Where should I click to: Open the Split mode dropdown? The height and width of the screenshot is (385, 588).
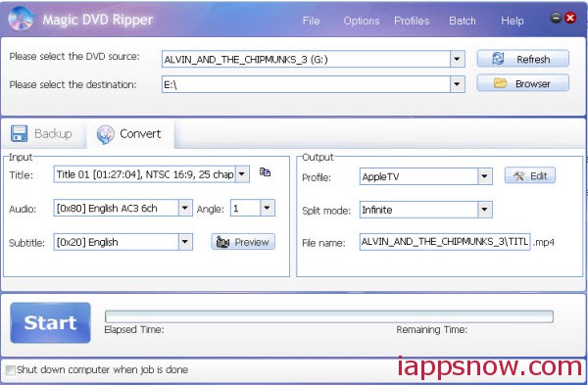(x=484, y=210)
